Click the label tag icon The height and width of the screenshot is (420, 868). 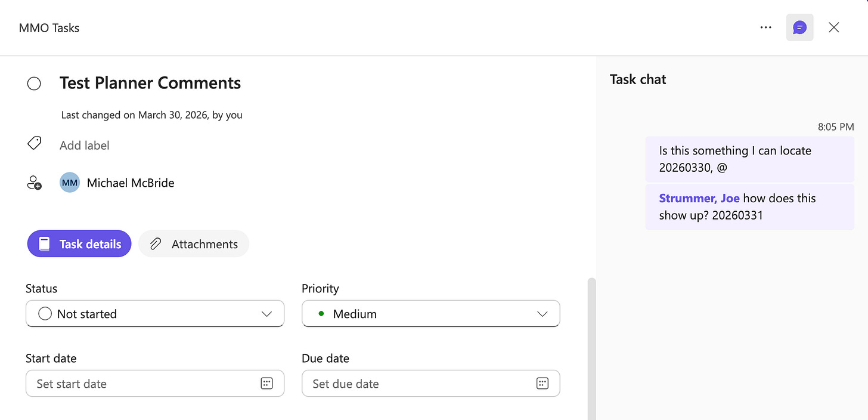click(x=35, y=144)
